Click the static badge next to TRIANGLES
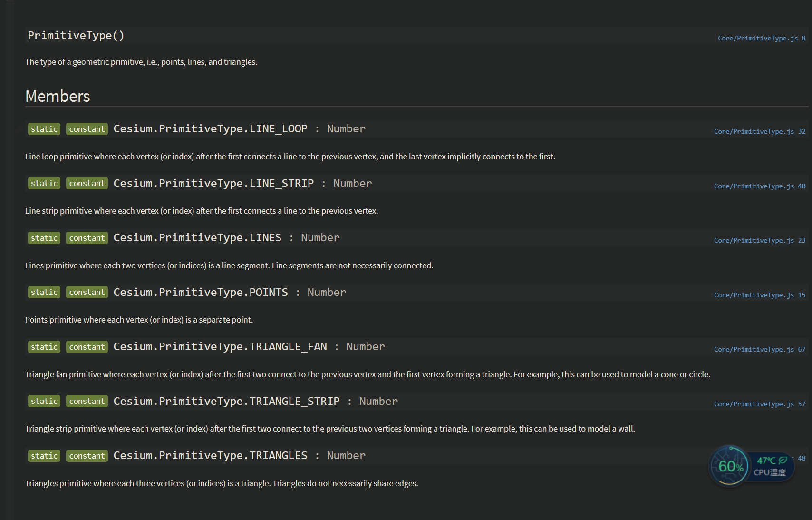 44,456
